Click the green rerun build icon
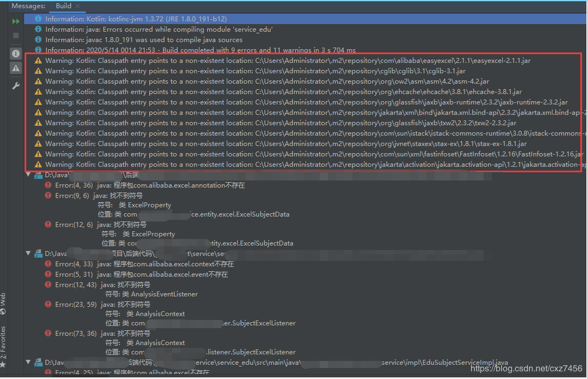Screen dimensions: 588x379 pyautogui.click(x=16, y=21)
